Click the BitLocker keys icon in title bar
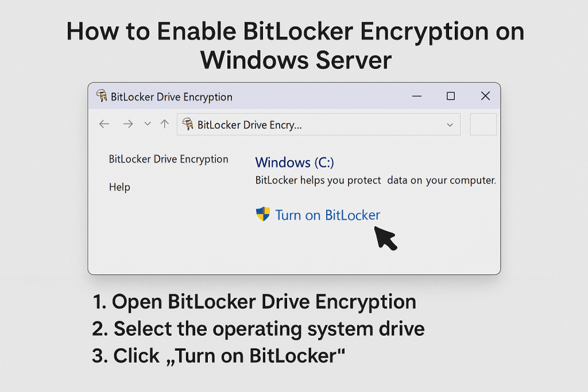This screenshot has width=588, height=392. pyautogui.click(x=102, y=96)
